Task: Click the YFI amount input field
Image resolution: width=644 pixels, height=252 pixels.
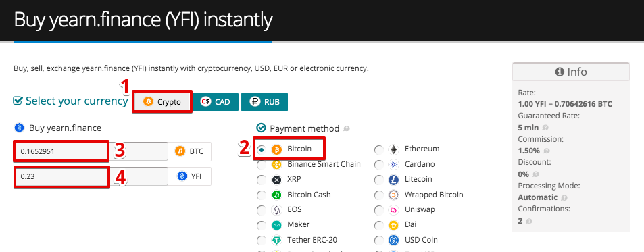Action: 91,176
